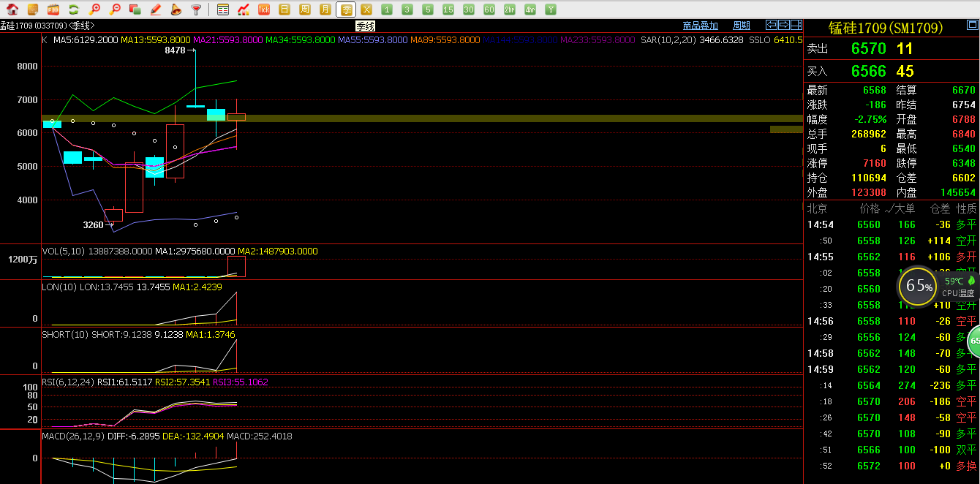The height and width of the screenshot is (484, 980).
Task: Click the 季线 period label above chart
Action: [x=366, y=26]
